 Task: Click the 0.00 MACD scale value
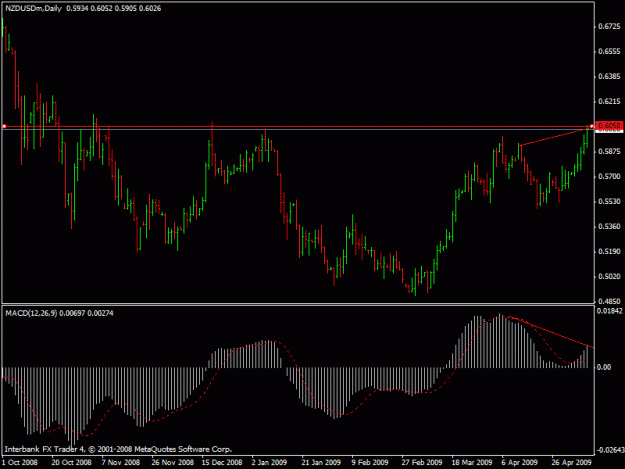point(604,367)
